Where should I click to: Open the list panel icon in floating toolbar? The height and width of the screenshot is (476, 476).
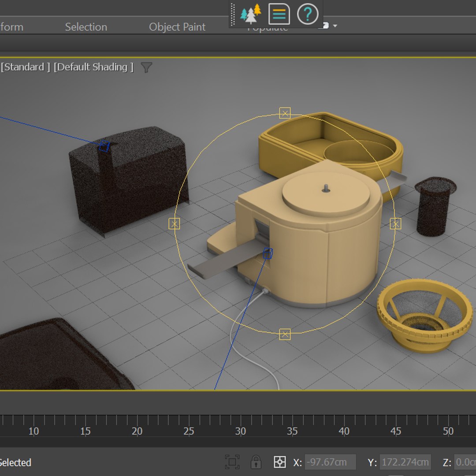click(x=279, y=14)
